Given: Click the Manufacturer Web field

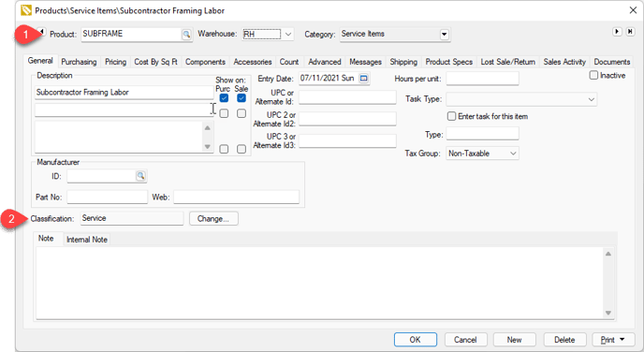Looking at the screenshot, I should tap(236, 197).
